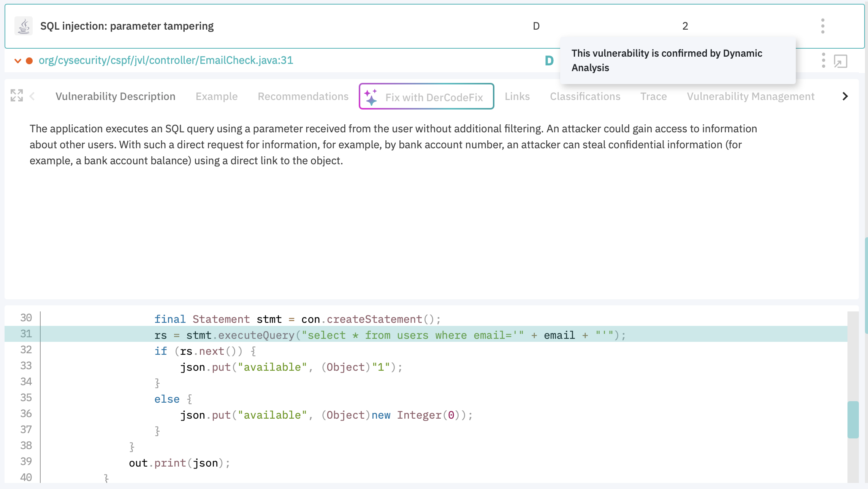This screenshot has height=489, width=868.
Task: Collapse the EmailCheck.java entry chevron
Action: [17, 60]
